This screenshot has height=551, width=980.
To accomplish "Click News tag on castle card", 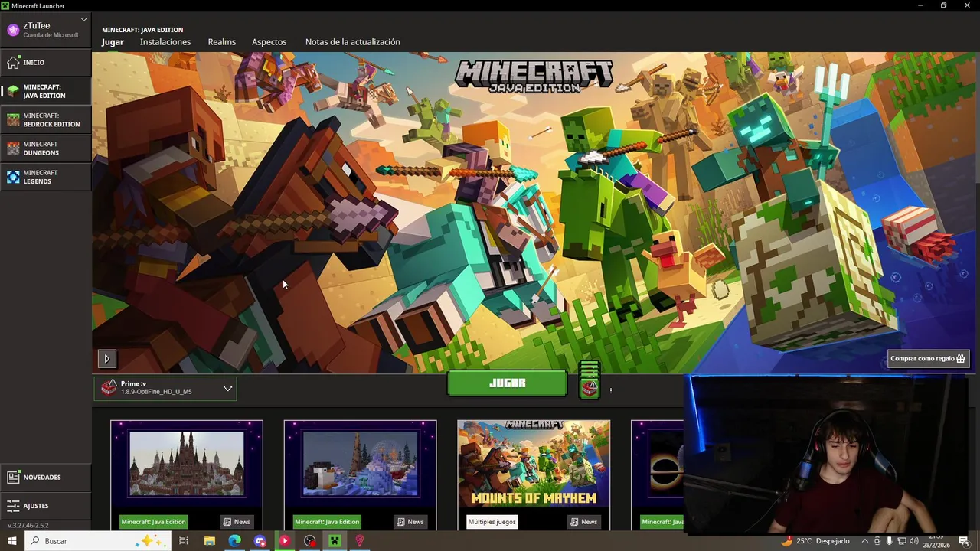I will [x=237, y=522].
